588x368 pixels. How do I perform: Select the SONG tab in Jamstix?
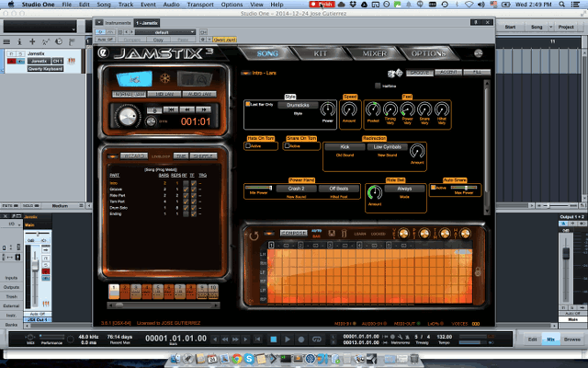[x=267, y=53]
